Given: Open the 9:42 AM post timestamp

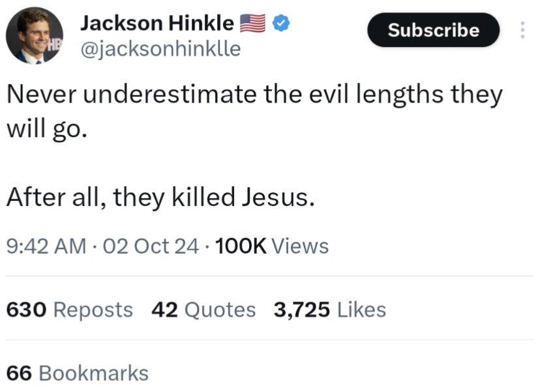Looking at the screenshot, I should tap(46, 247).
